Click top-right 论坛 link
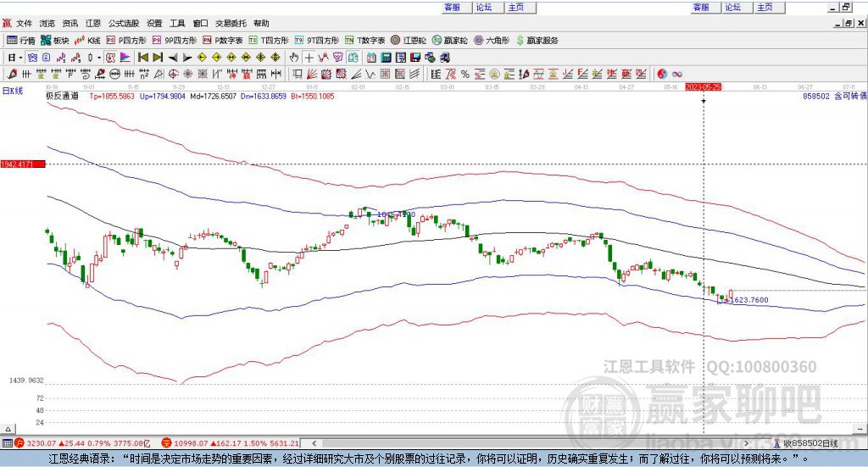Image resolution: width=868 pixels, height=467 pixels. pos(732,7)
